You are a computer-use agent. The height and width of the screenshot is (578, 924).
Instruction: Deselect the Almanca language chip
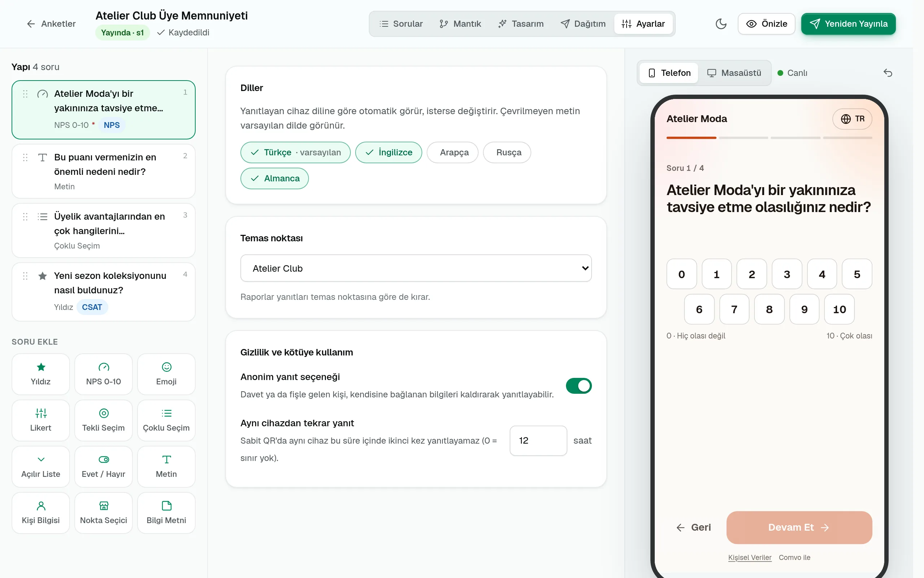pos(275,178)
